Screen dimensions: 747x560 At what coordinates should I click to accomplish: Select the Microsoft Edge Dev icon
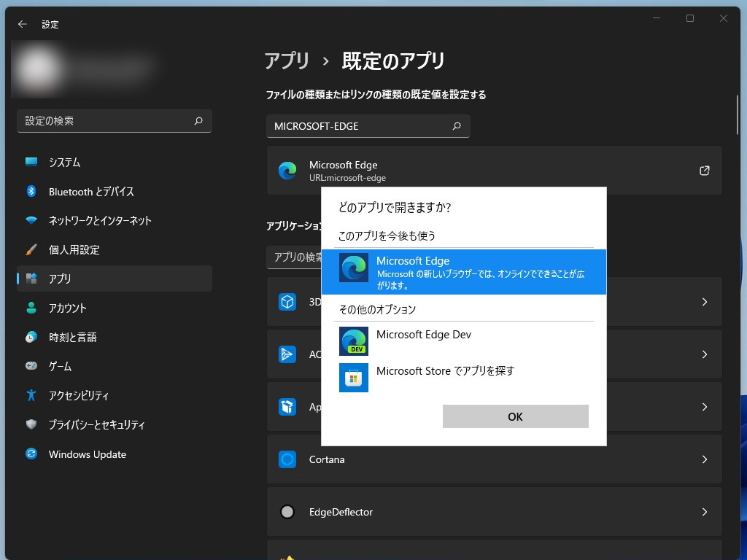353,341
